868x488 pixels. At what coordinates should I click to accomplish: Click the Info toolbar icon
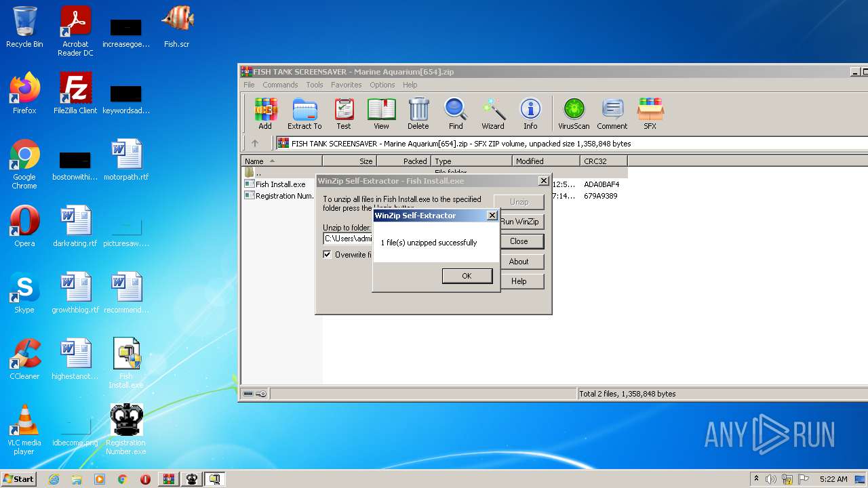click(530, 114)
